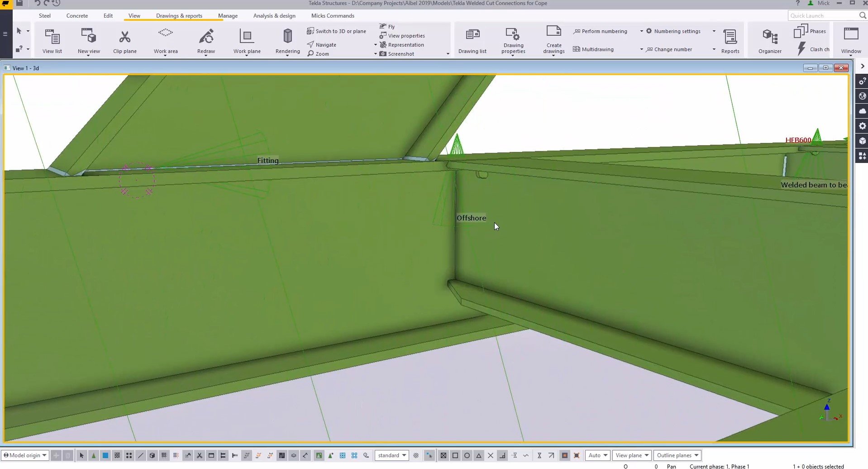Image resolution: width=868 pixels, height=469 pixels.
Task: Open the View plane snap dropdown
Action: coord(631,455)
